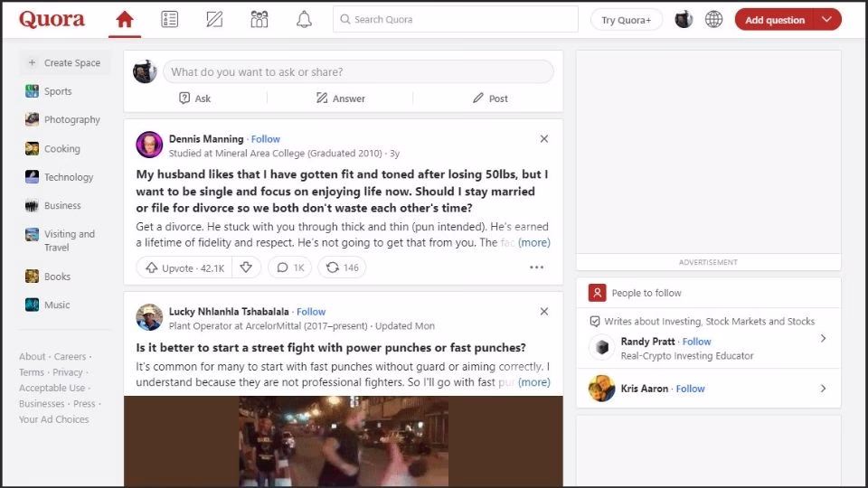Open the Following list icon
This screenshot has height=488, width=868.
pos(169,19)
